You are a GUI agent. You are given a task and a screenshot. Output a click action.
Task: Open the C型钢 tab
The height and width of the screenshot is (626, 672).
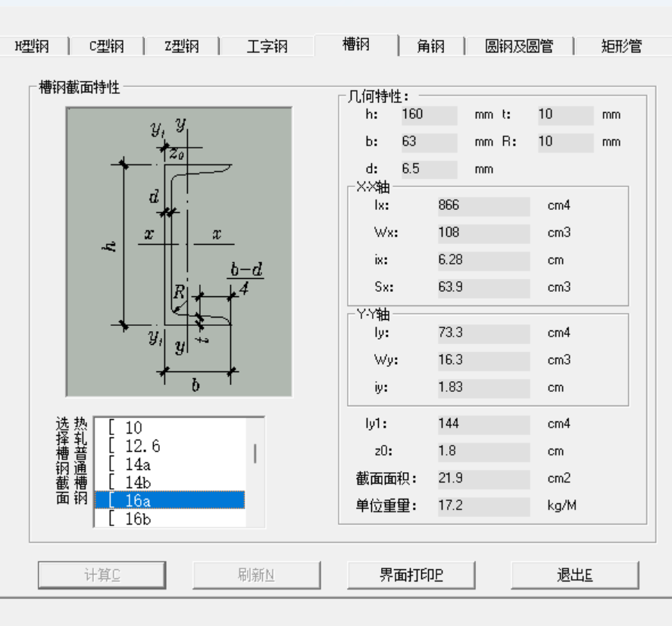107,46
